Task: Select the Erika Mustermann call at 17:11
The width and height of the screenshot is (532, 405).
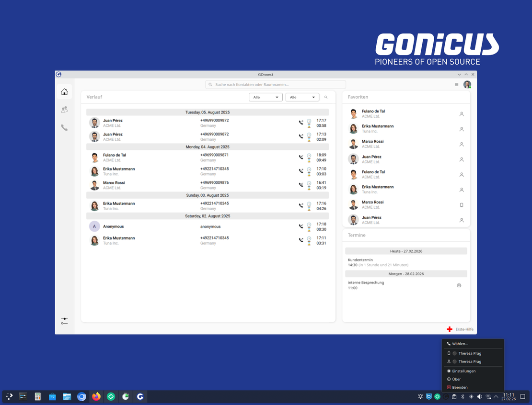Action: tap(208, 240)
